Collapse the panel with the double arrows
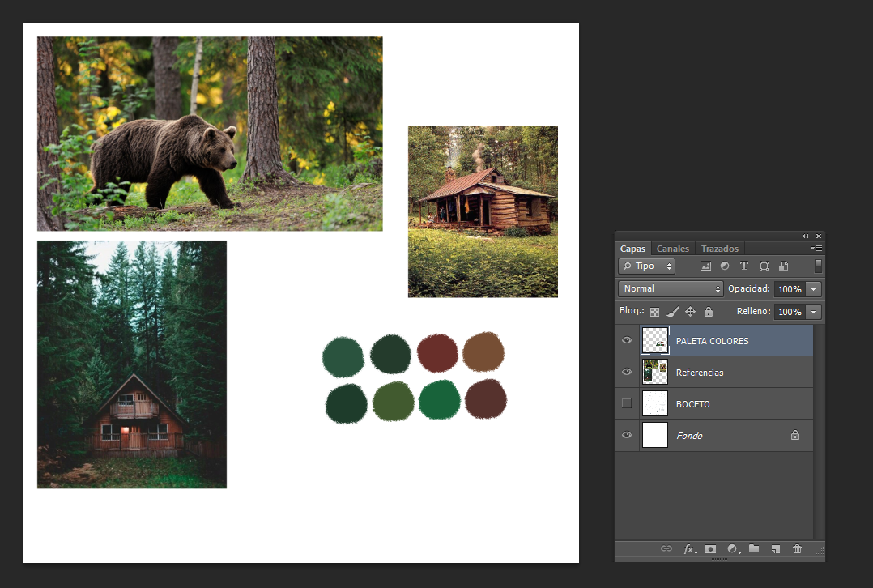 pos(805,236)
